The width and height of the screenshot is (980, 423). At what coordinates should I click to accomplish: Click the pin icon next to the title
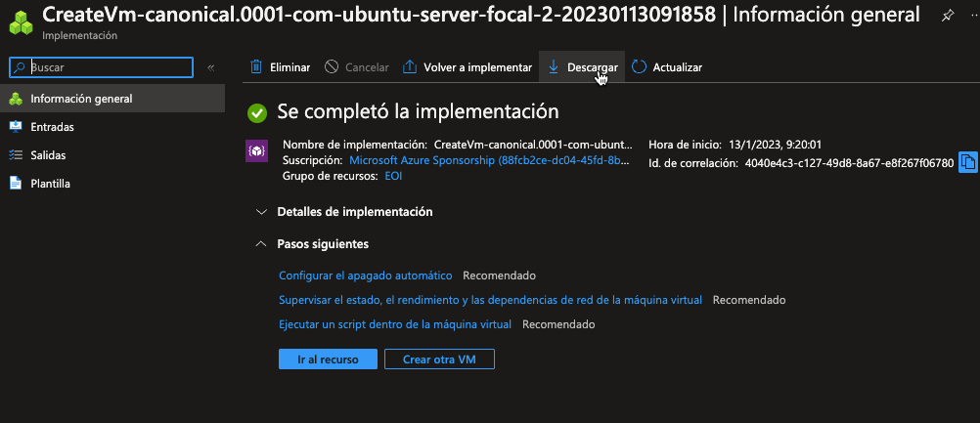(x=947, y=15)
